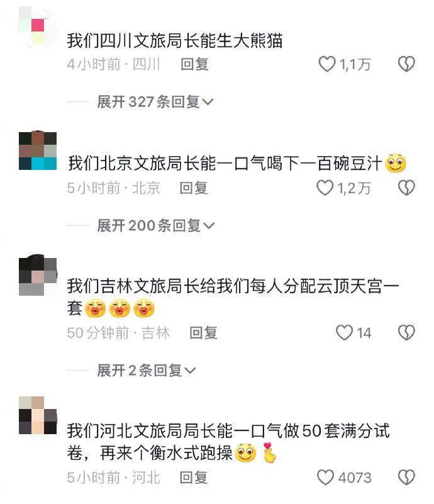Expand 327 replies under Sichuan comment
The image size is (434, 504).
[155, 102]
